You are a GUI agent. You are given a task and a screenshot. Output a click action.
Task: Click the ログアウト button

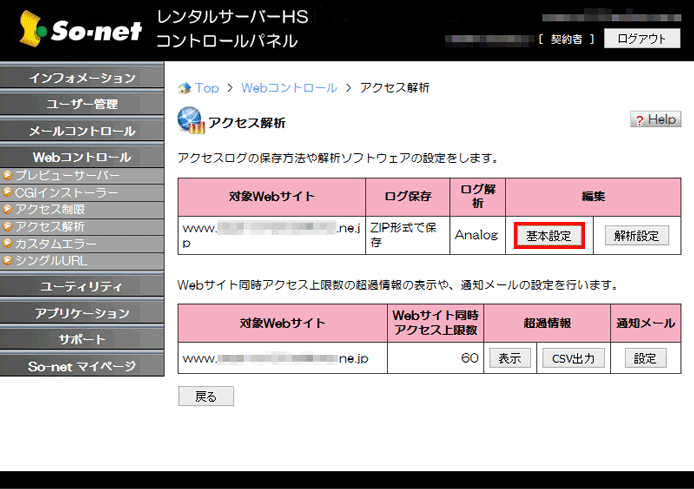pyautogui.click(x=641, y=39)
